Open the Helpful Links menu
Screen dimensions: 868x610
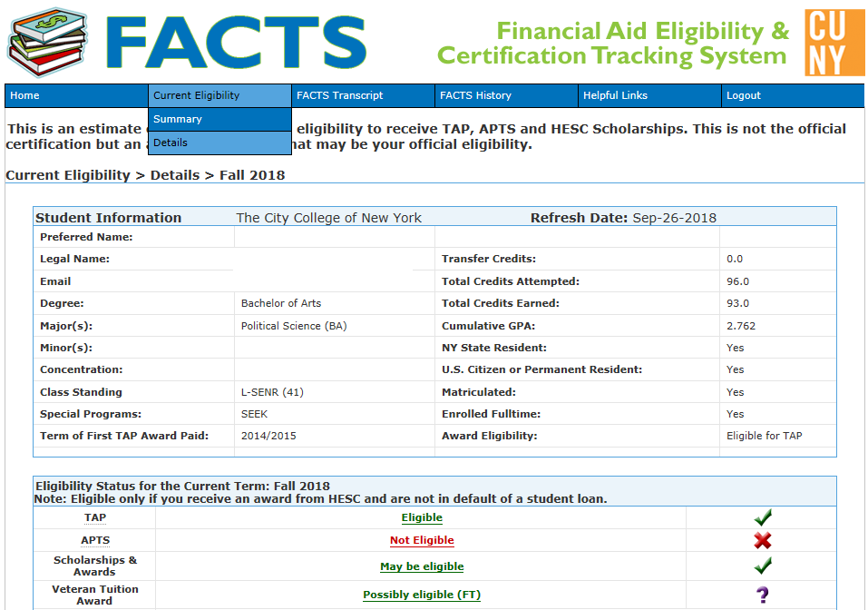click(650, 95)
